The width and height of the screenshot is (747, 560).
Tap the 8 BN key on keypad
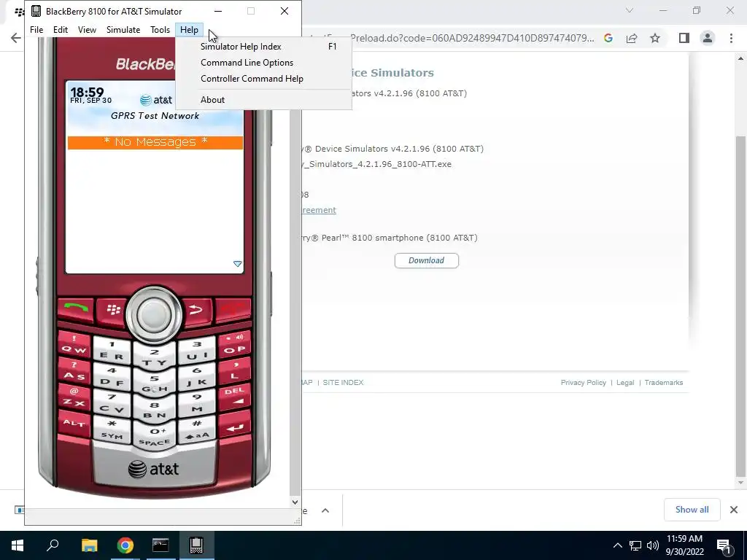point(155,411)
